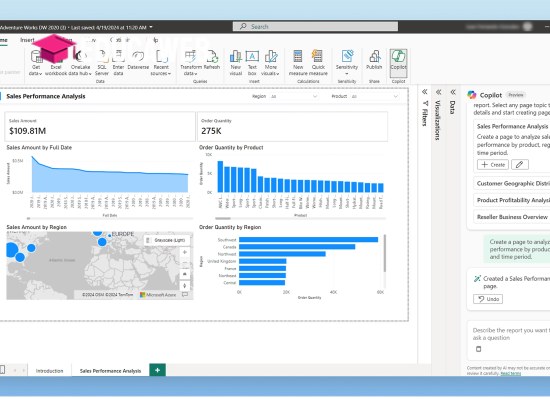Screen dimensions: 550x400
Task: Click the prompt guide icon in Copilot input
Action: pyautogui.click(x=478, y=349)
